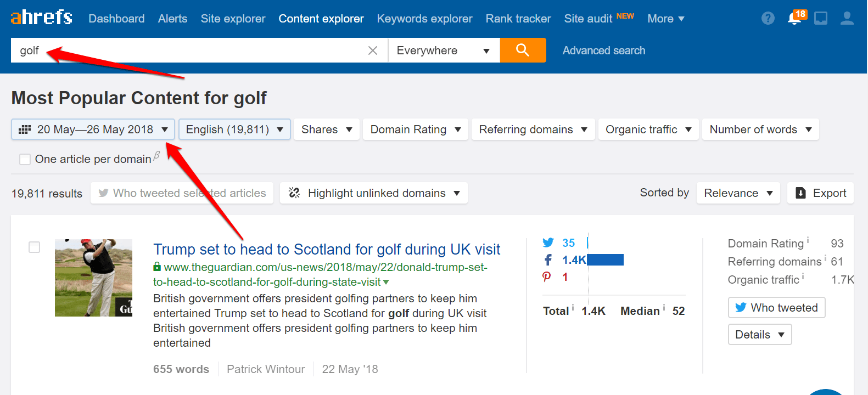868x395 pixels.
Task: Click the Twitter share count icon
Action: [548, 242]
